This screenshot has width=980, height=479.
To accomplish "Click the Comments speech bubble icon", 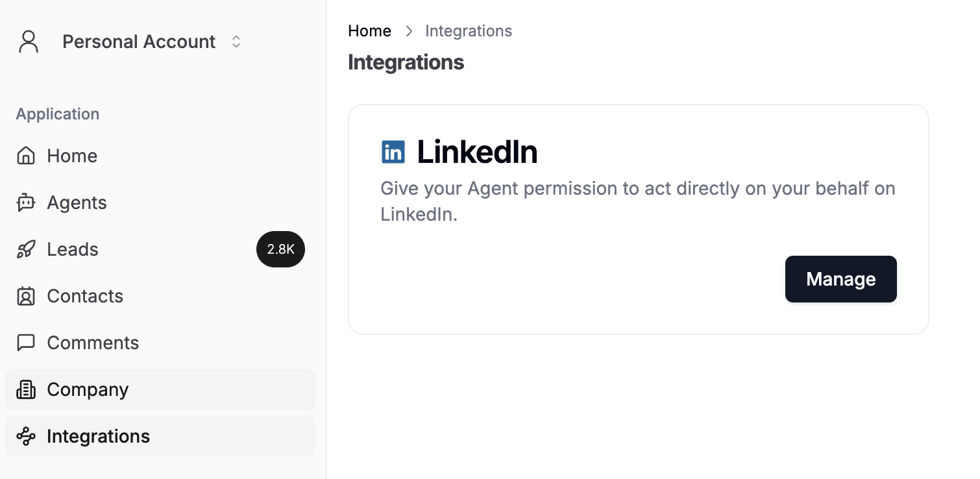I will pyautogui.click(x=26, y=343).
